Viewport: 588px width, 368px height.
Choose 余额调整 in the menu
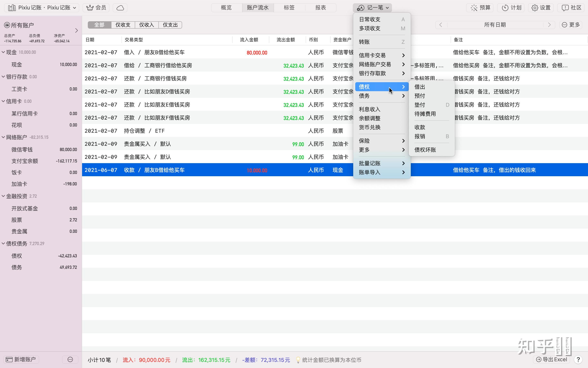382,119
